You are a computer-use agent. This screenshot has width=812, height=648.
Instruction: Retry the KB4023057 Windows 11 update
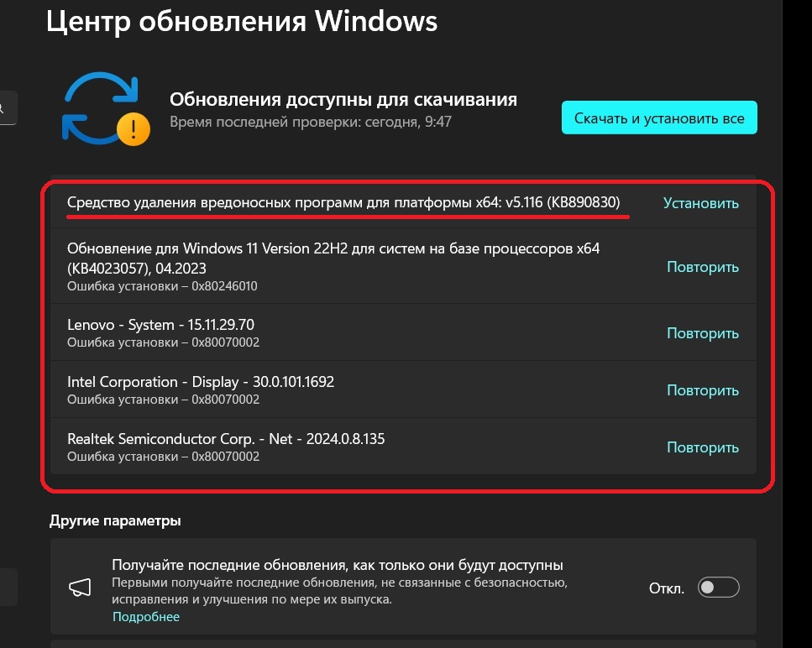[702, 267]
